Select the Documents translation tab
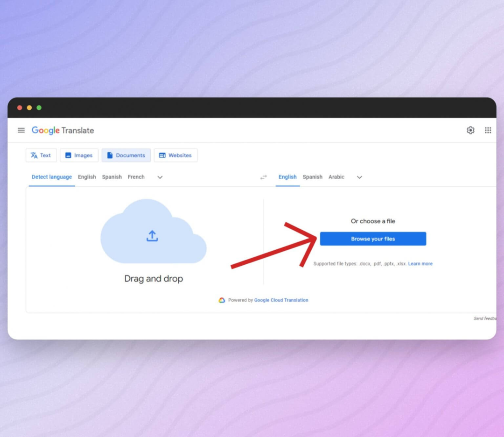Image resolution: width=504 pixels, height=437 pixels. 126,155
